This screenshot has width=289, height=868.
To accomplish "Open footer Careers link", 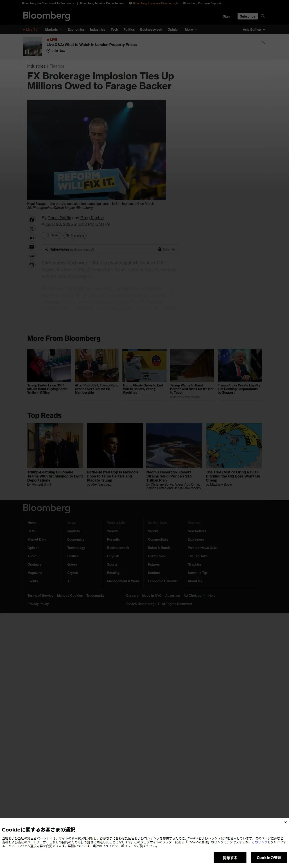I will (132, 596).
